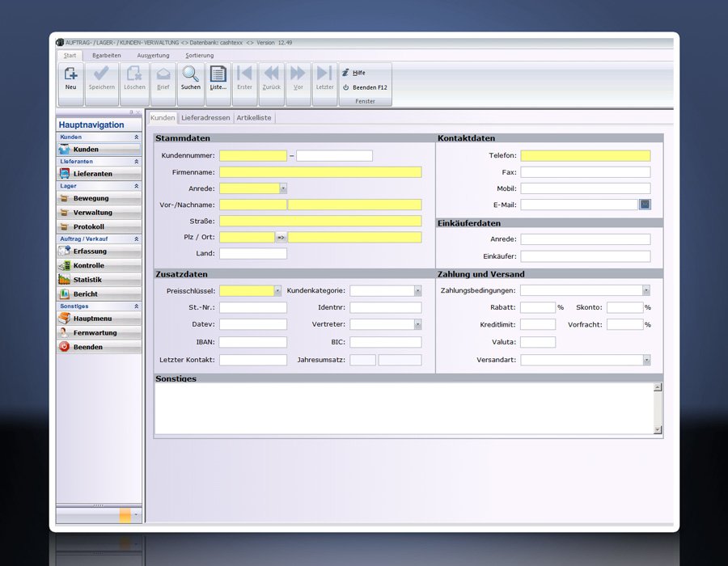Switch to the Lieferadressen tab
Viewport: 728px width, 566px height.
tap(205, 118)
